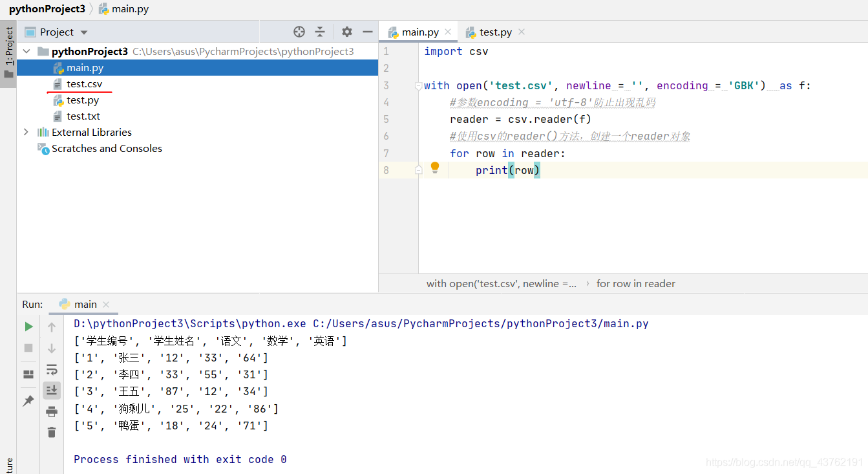Click main.py path link in console output
Viewport: 868px width, 474px height.
click(x=480, y=323)
